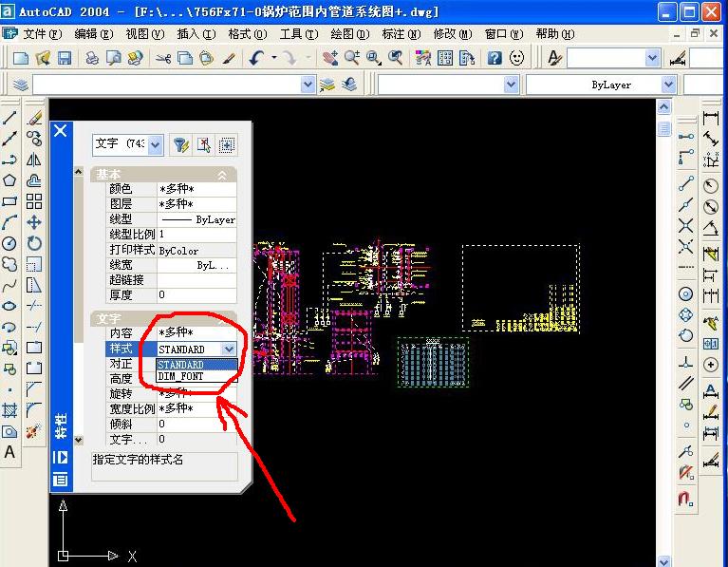The height and width of the screenshot is (567, 728).
Task: Select the Mirror tool
Action: tap(34, 160)
